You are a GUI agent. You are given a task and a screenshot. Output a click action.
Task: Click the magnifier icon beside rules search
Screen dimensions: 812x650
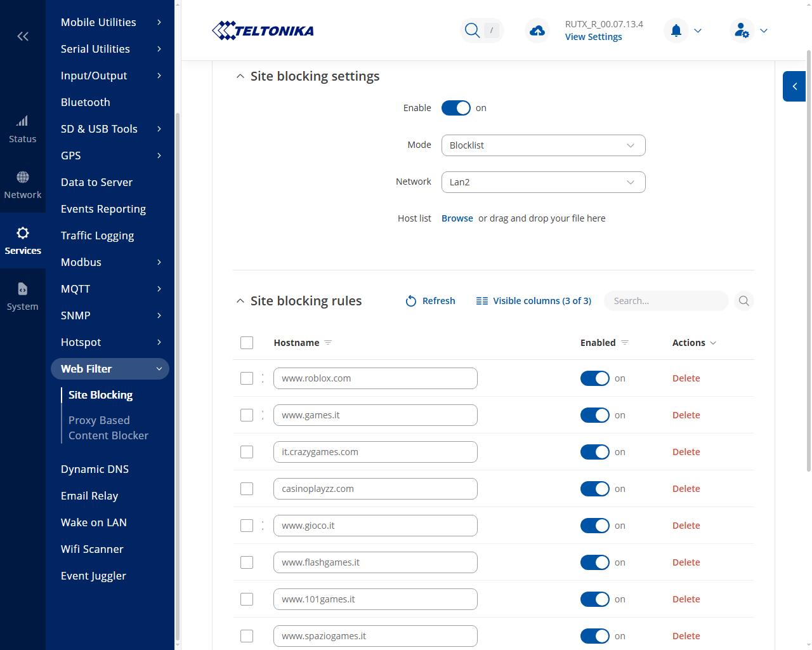[x=744, y=301]
